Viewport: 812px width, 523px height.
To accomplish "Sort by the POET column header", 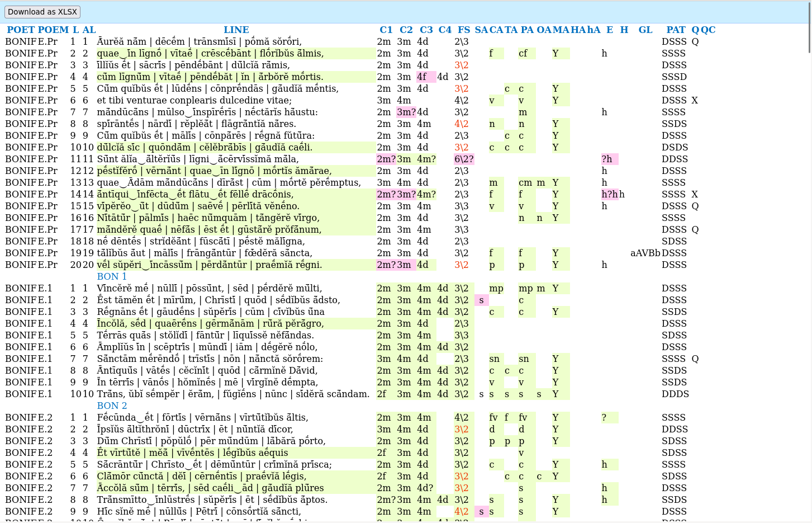I will pos(21,30).
